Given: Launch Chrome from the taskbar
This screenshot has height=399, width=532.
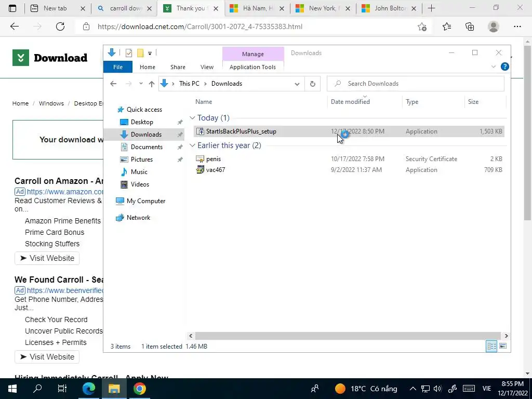Looking at the screenshot, I should point(139,389).
